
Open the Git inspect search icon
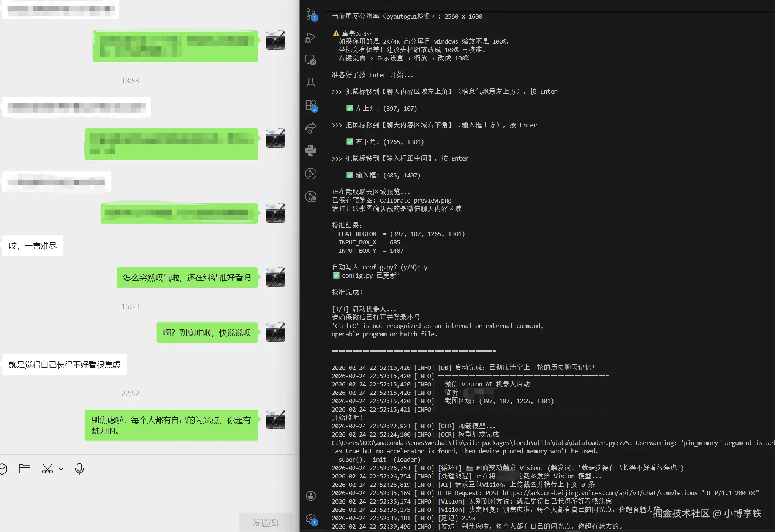[x=310, y=196]
